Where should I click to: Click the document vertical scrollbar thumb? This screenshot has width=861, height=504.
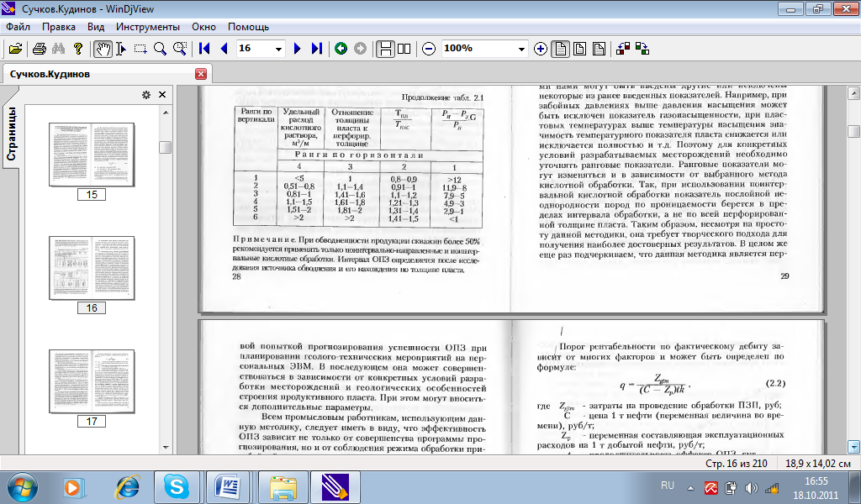853,131
